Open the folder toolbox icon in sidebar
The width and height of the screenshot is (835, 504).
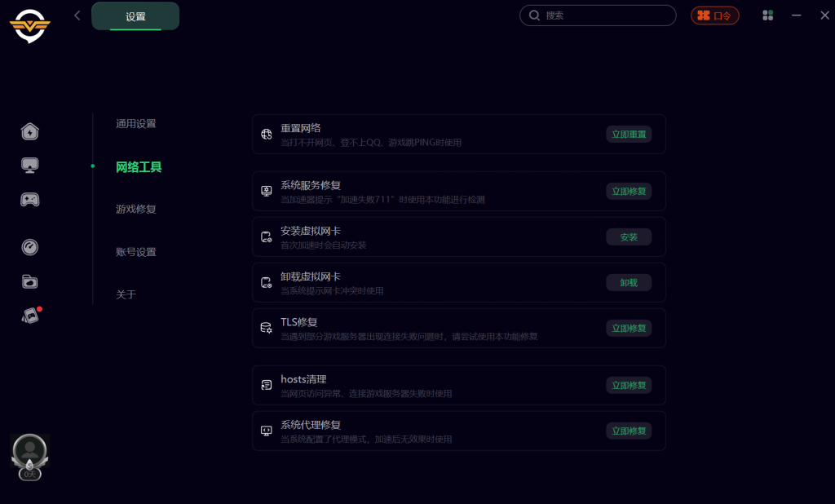pos(30,281)
